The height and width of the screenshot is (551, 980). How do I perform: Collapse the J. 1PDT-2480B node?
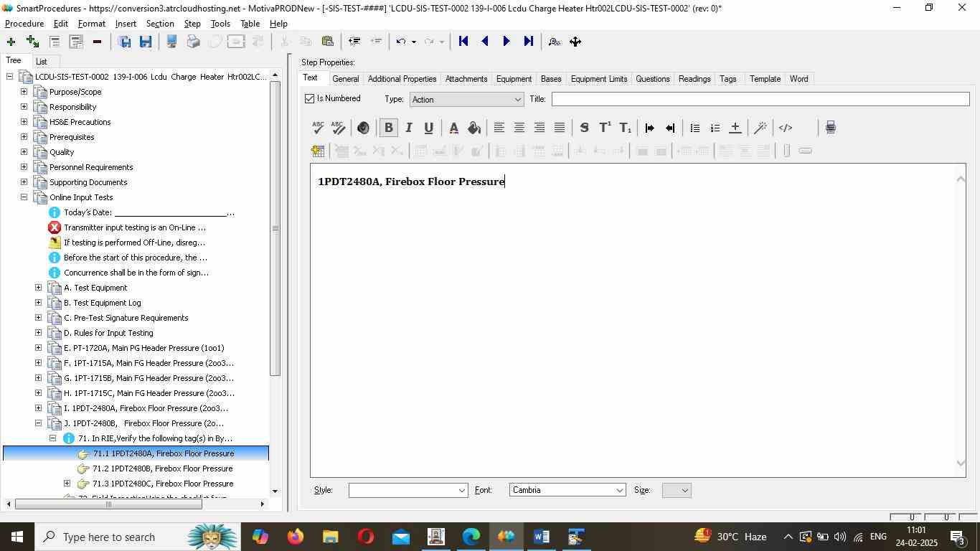tap(38, 423)
